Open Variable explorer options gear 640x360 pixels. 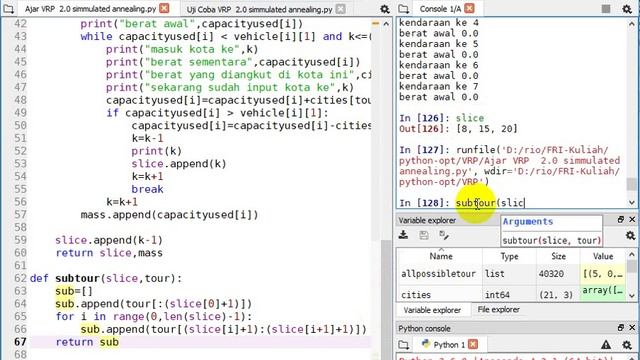pyautogui.click(x=630, y=235)
